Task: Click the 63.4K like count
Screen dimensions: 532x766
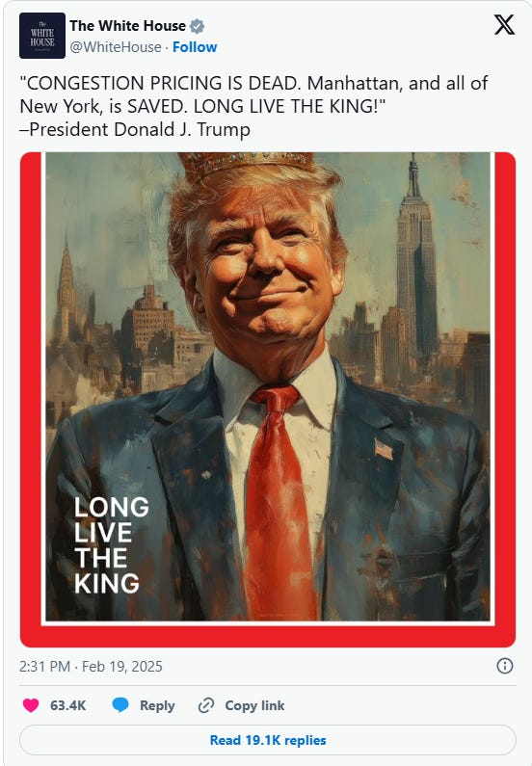Action: (67, 705)
